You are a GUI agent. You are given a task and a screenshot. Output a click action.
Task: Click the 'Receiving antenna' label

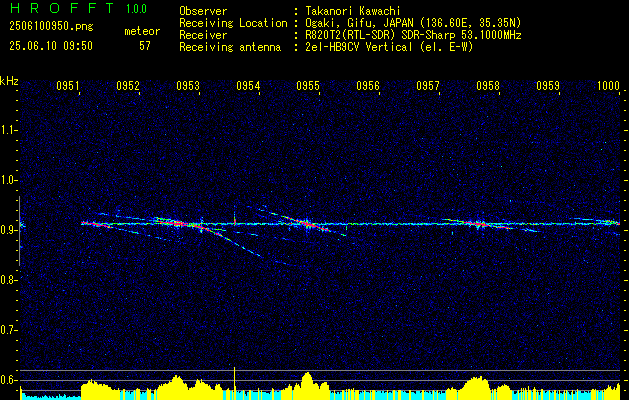pos(230,47)
